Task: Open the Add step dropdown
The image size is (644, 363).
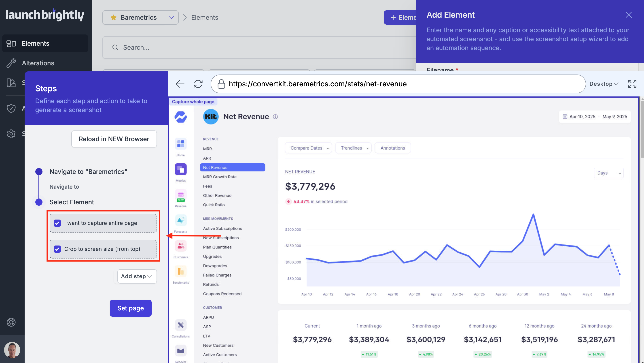Action: (x=137, y=276)
